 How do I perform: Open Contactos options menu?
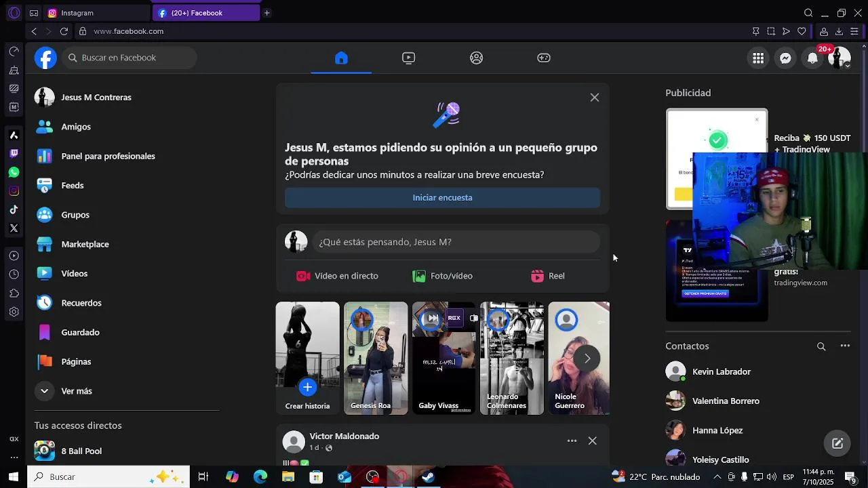pos(845,346)
